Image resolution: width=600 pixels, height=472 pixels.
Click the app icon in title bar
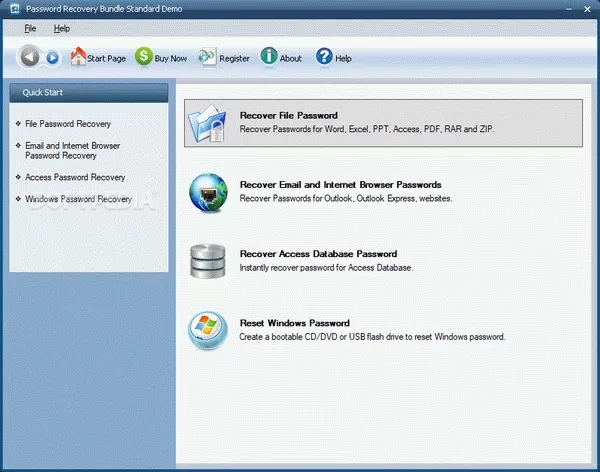(x=15, y=9)
